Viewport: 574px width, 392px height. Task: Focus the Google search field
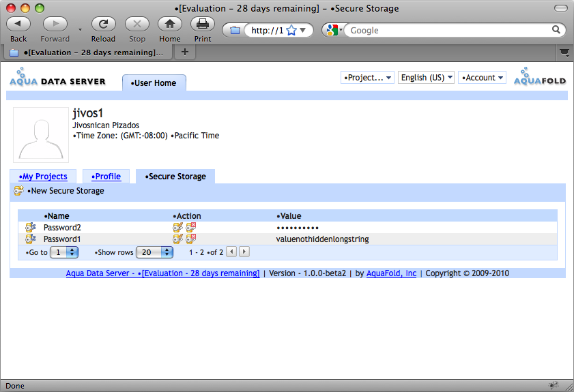(x=448, y=31)
